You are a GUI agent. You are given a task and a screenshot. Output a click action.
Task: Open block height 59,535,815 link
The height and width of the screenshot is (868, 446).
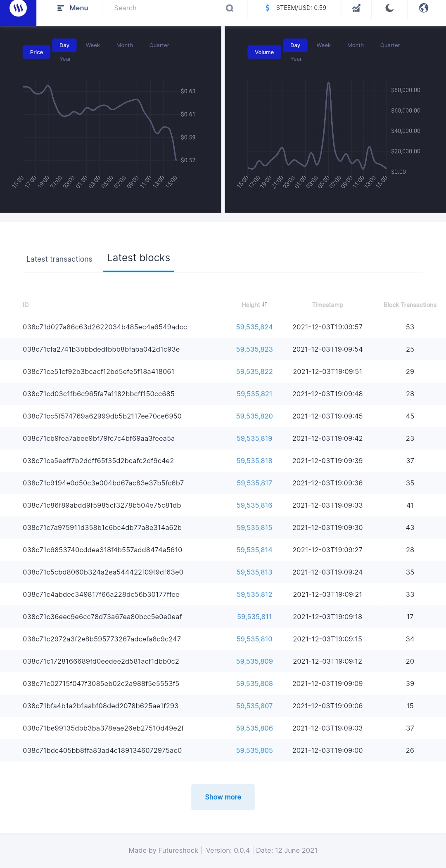pos(254,527)
